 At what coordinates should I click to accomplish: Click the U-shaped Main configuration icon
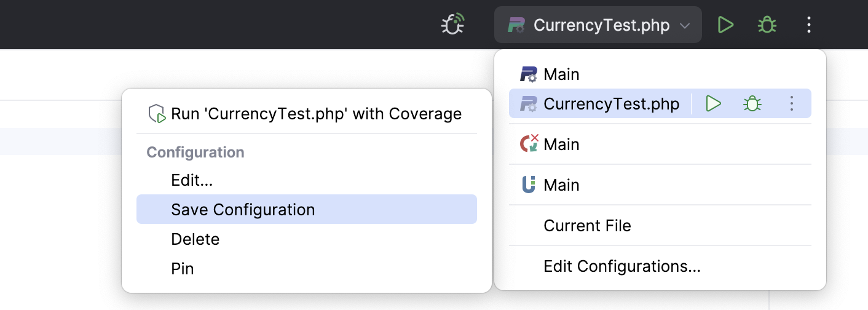pos(529,185)
